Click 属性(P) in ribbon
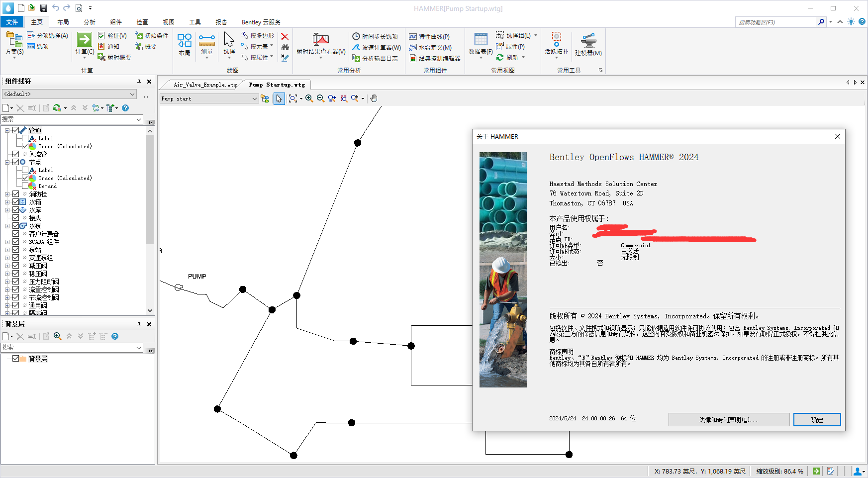868x478 pixels. pos(510,47)
